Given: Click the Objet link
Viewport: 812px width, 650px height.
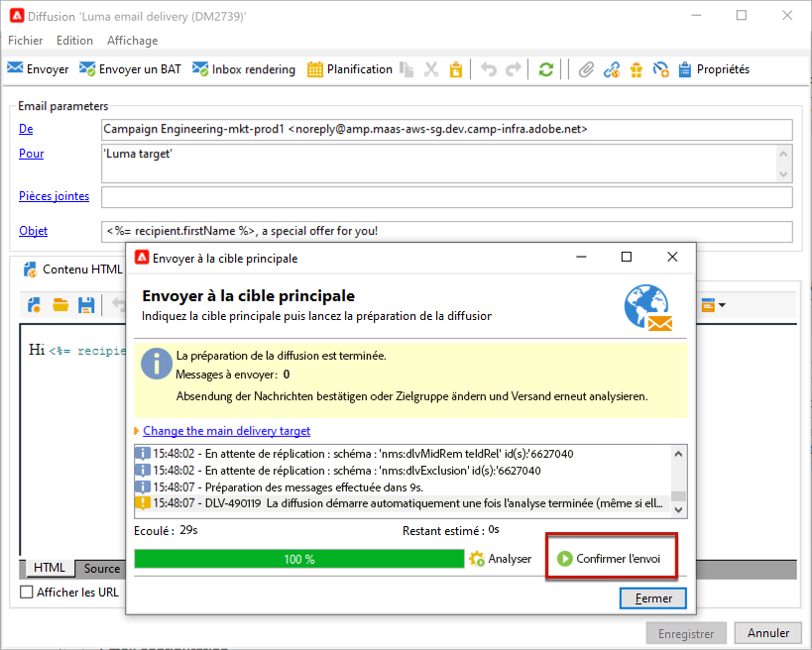Looking at the screenshot, I should (33, 231).
